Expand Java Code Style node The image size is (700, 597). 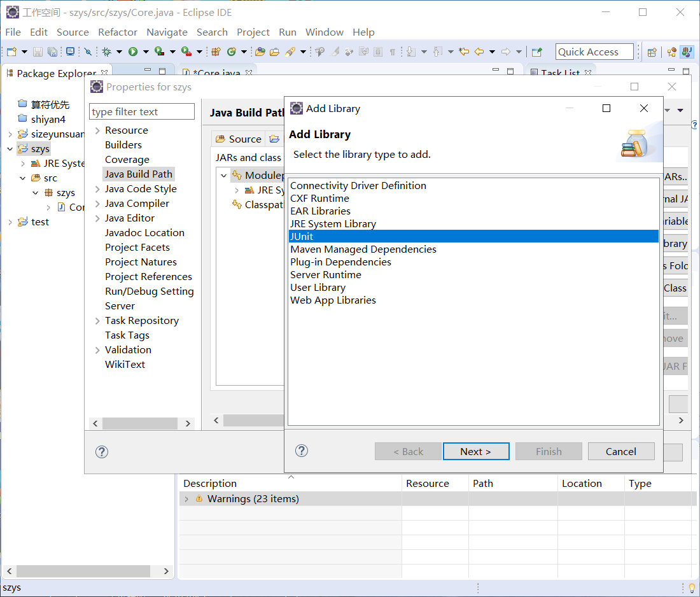[x=97, y=189]
